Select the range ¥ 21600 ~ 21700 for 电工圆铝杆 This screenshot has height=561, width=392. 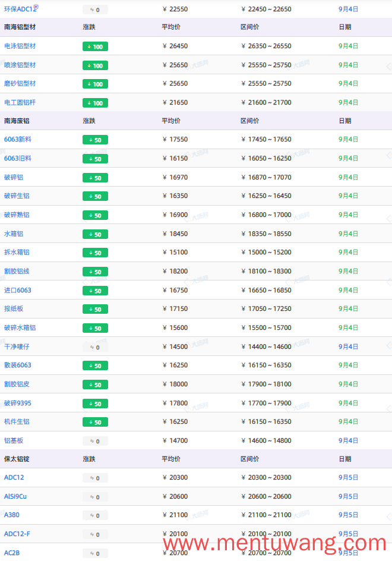click(267, 103)
